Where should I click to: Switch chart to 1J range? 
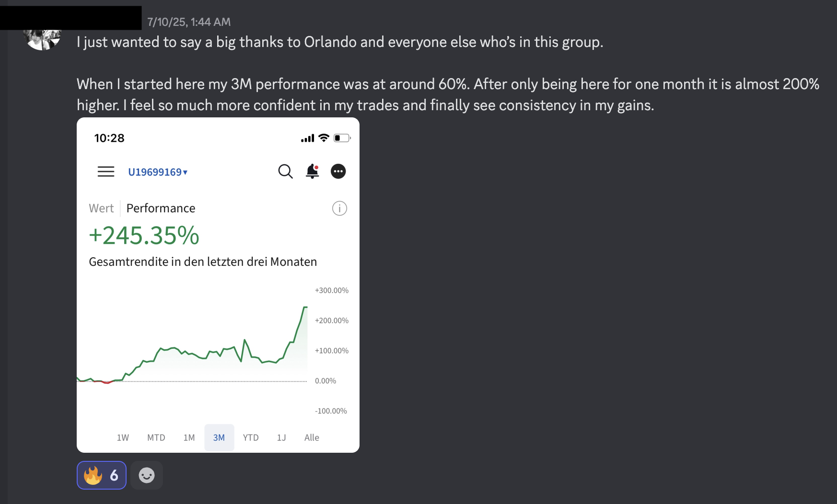pos(281,437)
